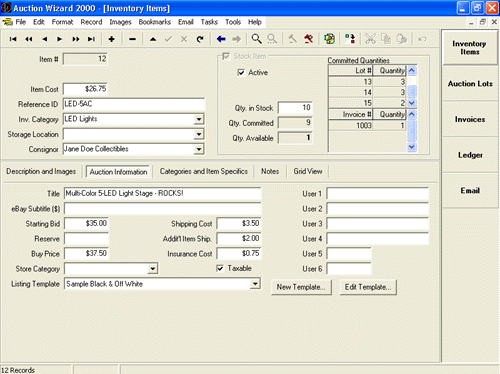
Task: Expand the Consignor dropdown
Action: pyautogui.click(x=199, y=149)
